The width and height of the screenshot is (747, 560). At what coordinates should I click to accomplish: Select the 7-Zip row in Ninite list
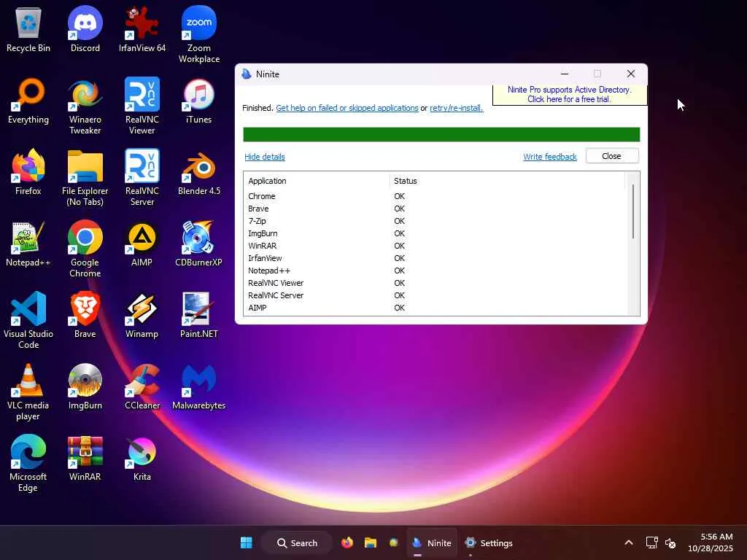[x=436, y=221]
